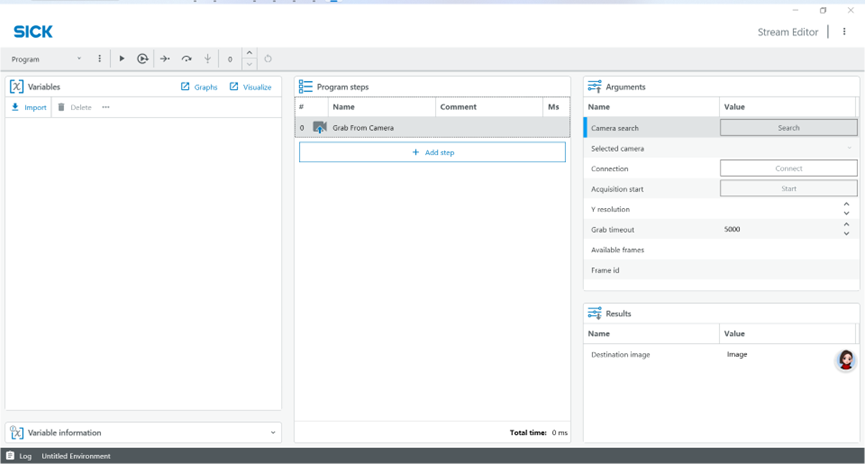The image size is (865, 464).
Task: Open the Log panel in status bar
Action: (x=19, y=456)
